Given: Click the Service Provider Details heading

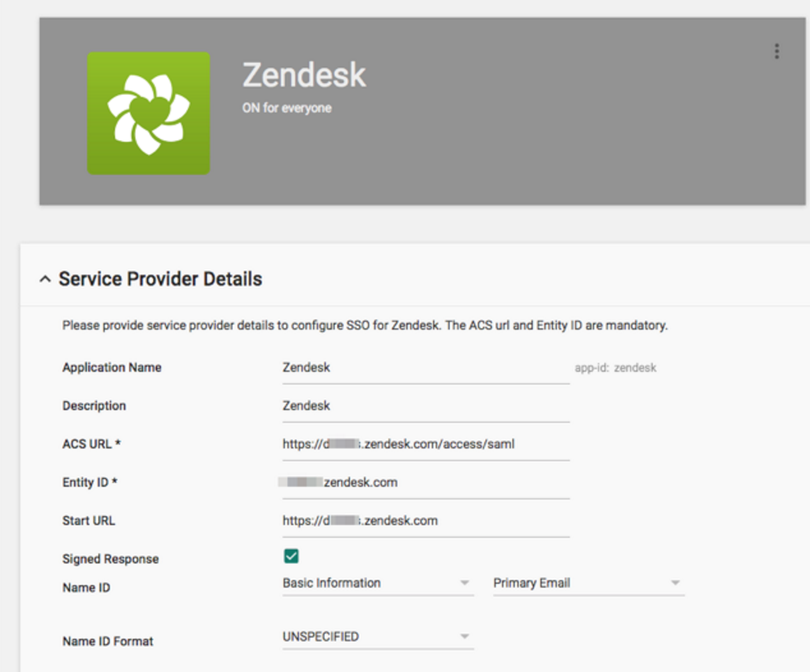Looking at the screenshot, I should click(160, 279).
